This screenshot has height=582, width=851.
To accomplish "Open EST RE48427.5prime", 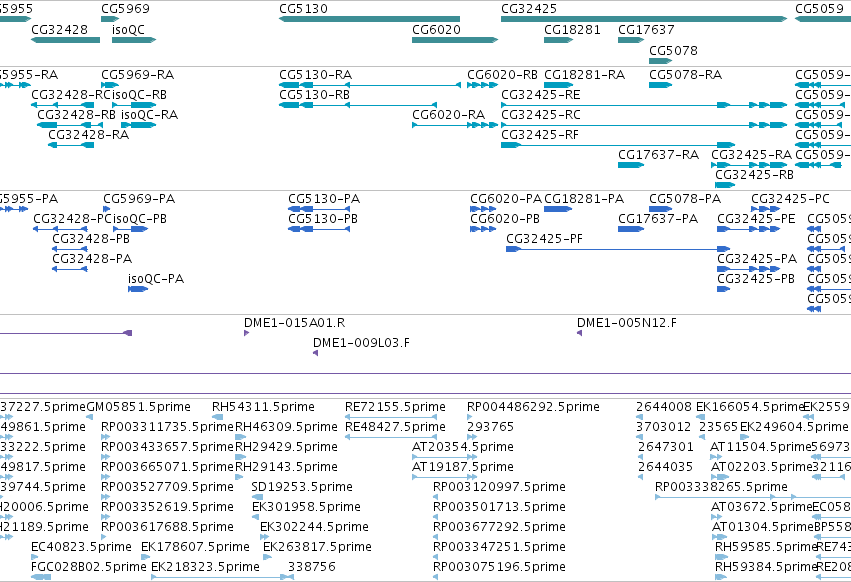I will point(395,427).
